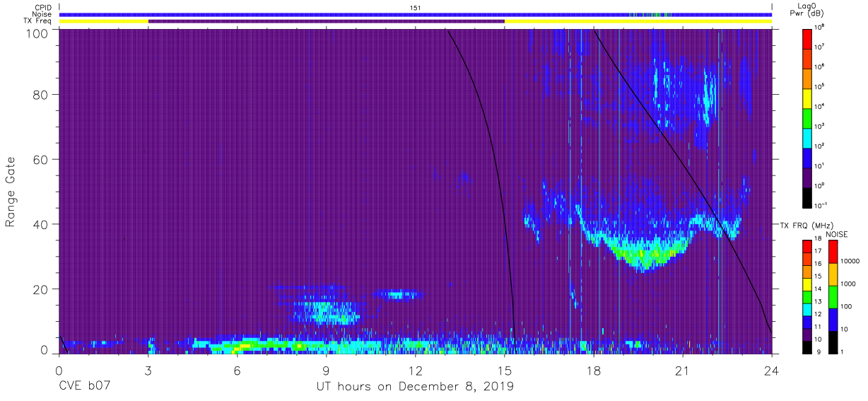Click the '10000' tick on the NOISE legend

coord(850,261)
